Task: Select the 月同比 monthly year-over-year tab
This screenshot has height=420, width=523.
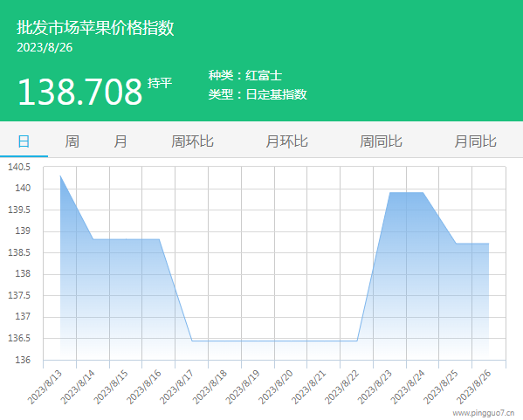Action: 476,141
